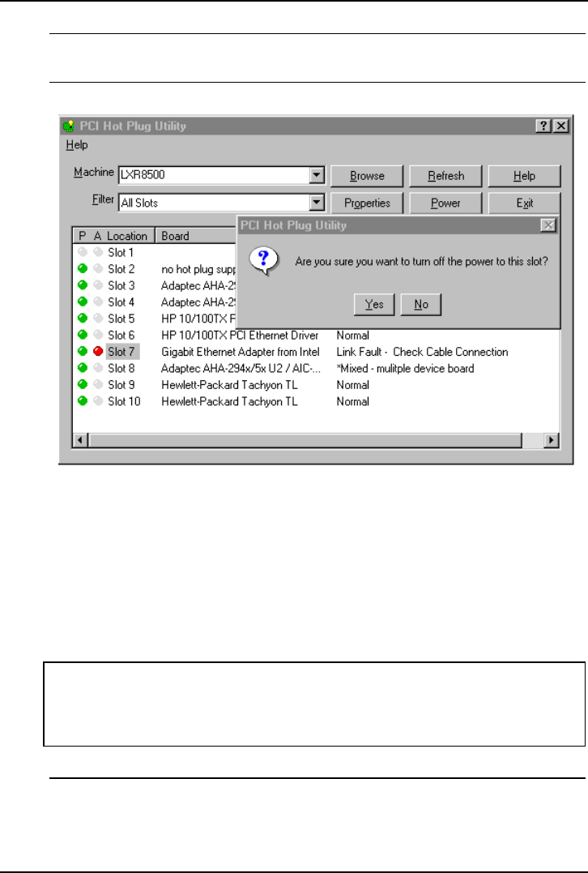
Task: Click gray attention LED for Slot 10
Action: pos(99,401)
